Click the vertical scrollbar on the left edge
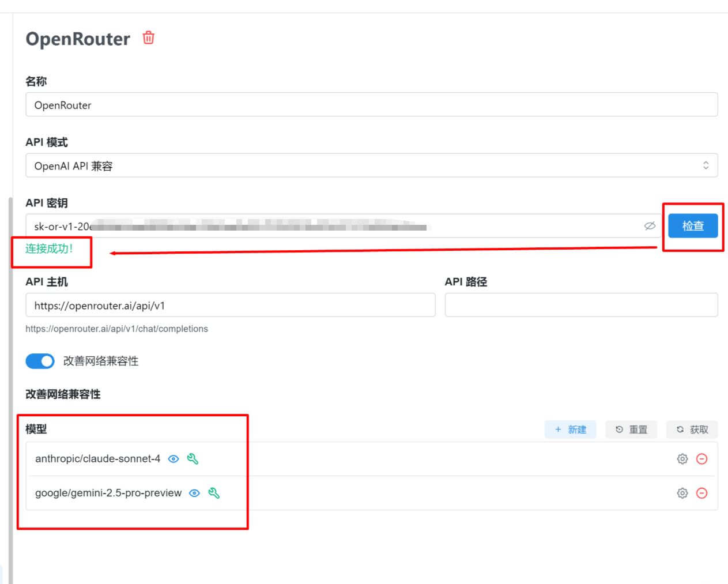 [10, 391]
